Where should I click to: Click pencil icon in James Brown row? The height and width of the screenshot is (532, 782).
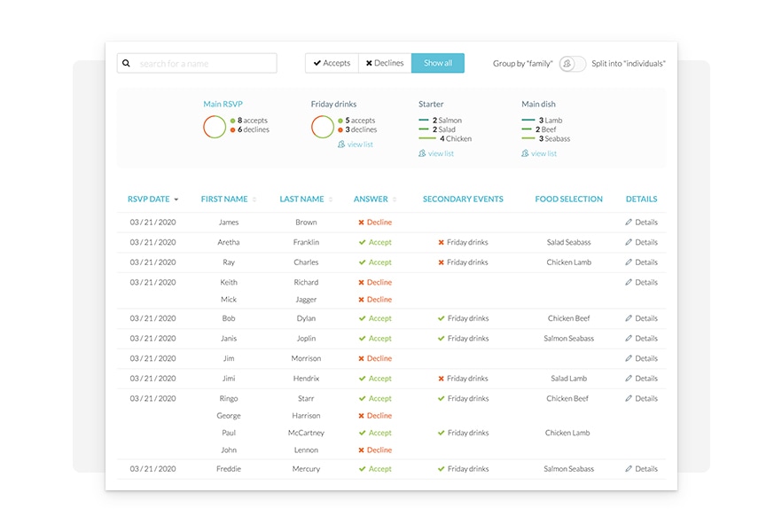coord(629,222)
